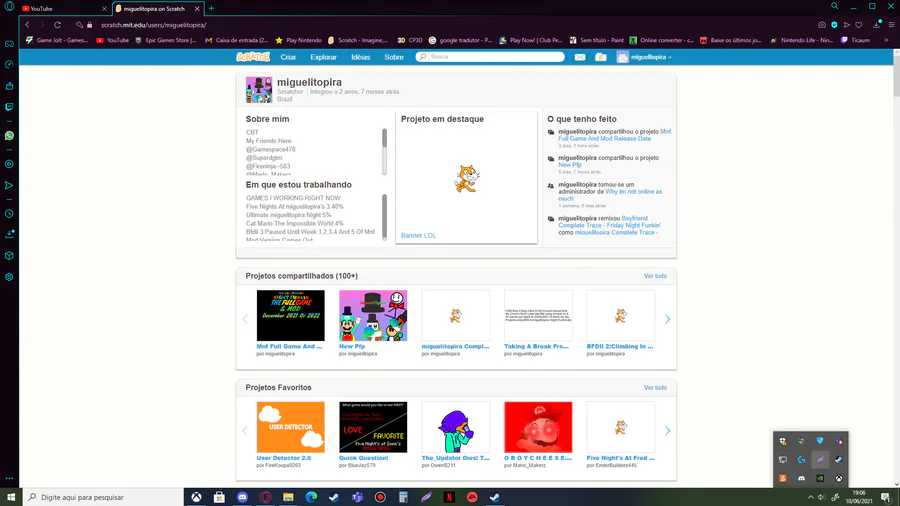Open WhatsApp in the Opera sidebar
This screenshot has height=506, width=900.
coord(9,136)
